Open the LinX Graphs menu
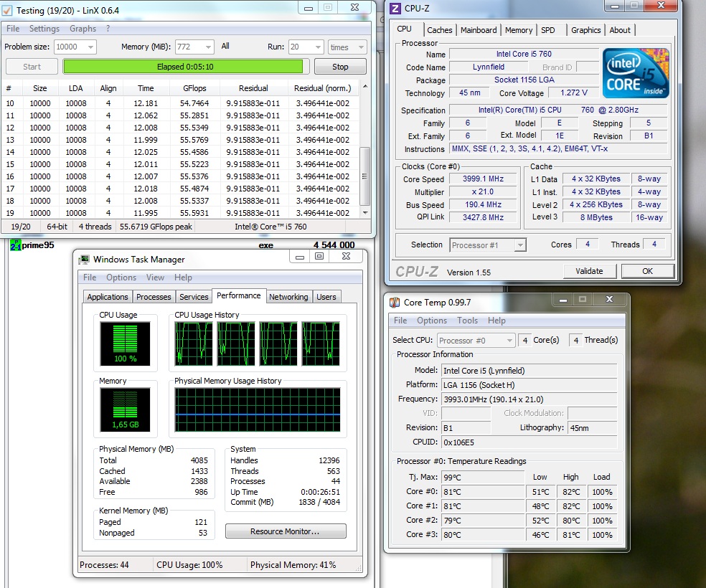 point(83,29)
